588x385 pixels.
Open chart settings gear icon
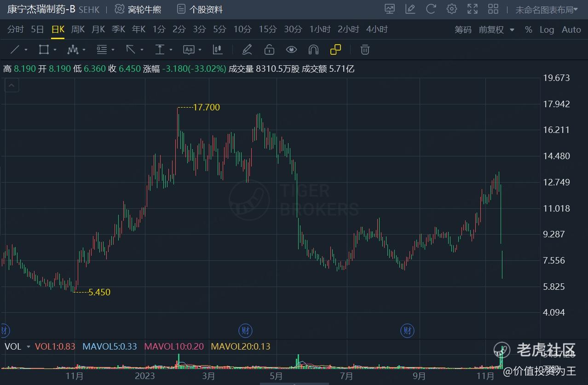pos(452,9)
